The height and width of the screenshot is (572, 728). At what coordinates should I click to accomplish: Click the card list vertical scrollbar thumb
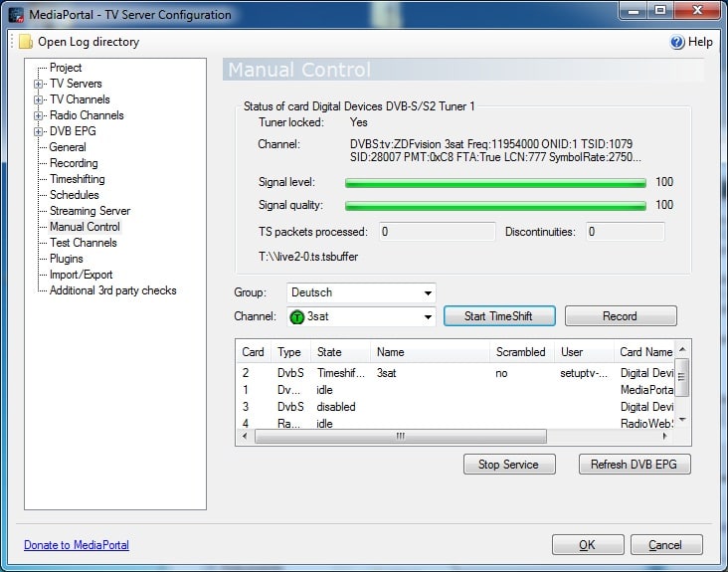(681, 377)
